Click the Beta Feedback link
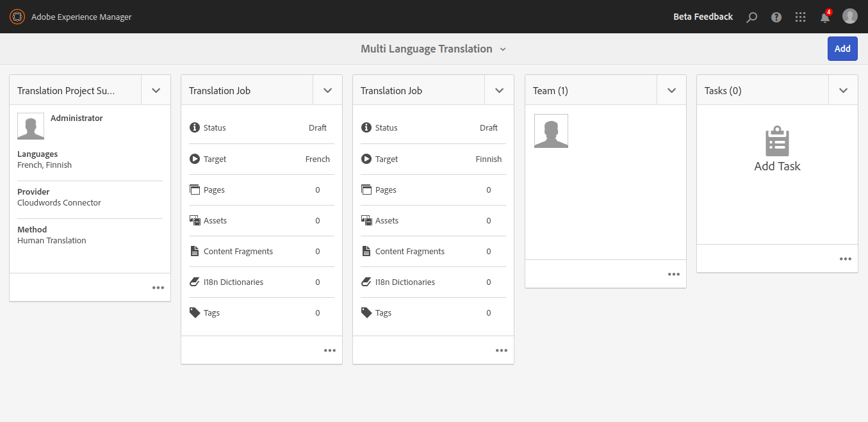Viewport: 868px width, 422px height. coord(703,17)
